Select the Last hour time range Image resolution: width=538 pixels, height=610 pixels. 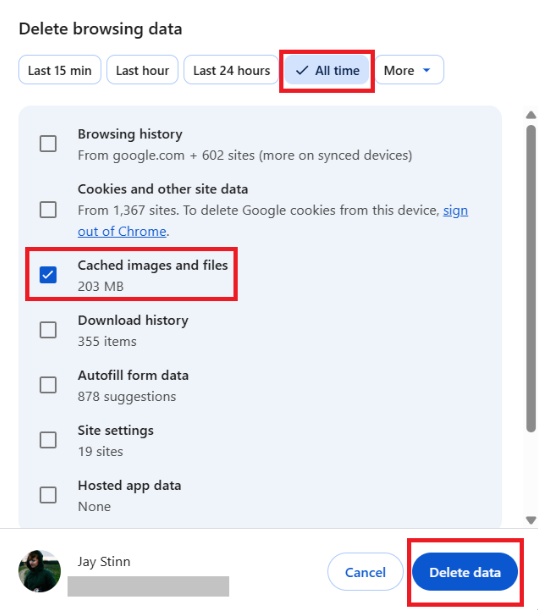click(x=142, y=70)
